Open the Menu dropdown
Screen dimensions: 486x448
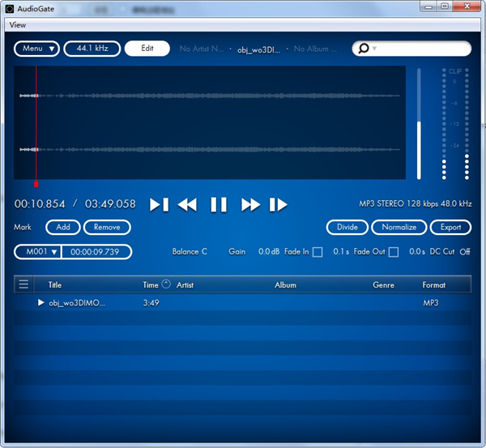click(x=36, y=49)
